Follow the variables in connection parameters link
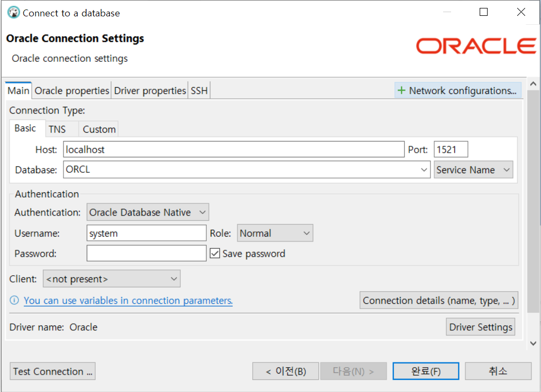Viewport: 541px width, 392px height. (128, 301)
